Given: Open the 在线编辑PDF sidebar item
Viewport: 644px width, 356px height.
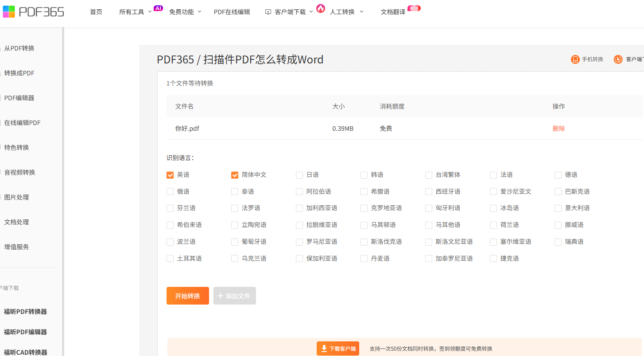Looking at the screenshot, I should click(22, 123).
